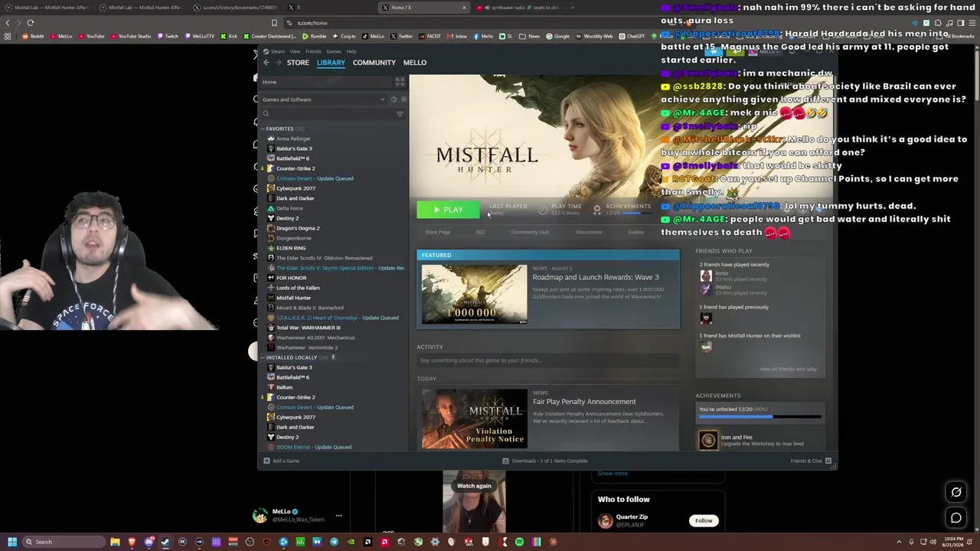Select Dragon's Dogma 2 in library
This screenshot has height=551, width=980.
298,228
